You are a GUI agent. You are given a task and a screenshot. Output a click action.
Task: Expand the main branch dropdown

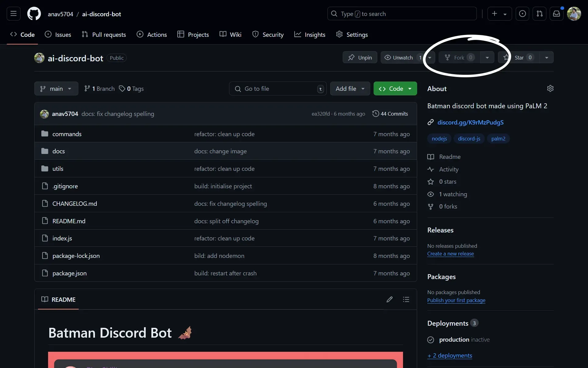56,89
